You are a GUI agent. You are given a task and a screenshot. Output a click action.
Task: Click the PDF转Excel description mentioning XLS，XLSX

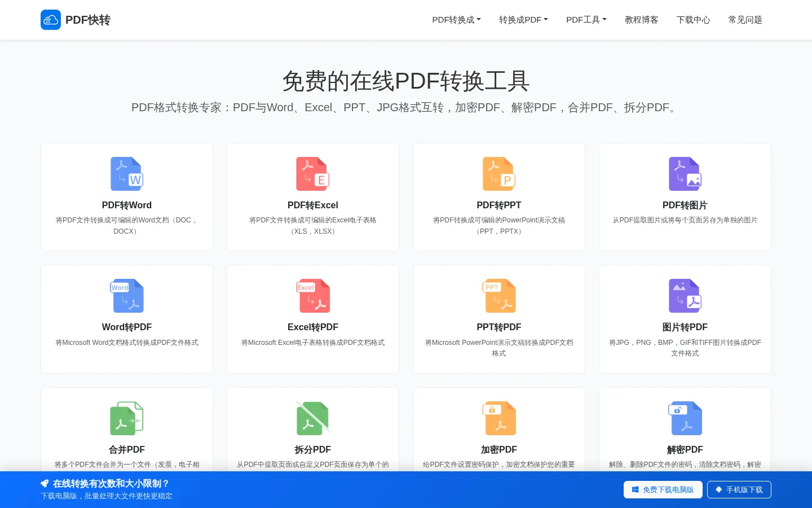pyautogui.click(x=313, y=226)
